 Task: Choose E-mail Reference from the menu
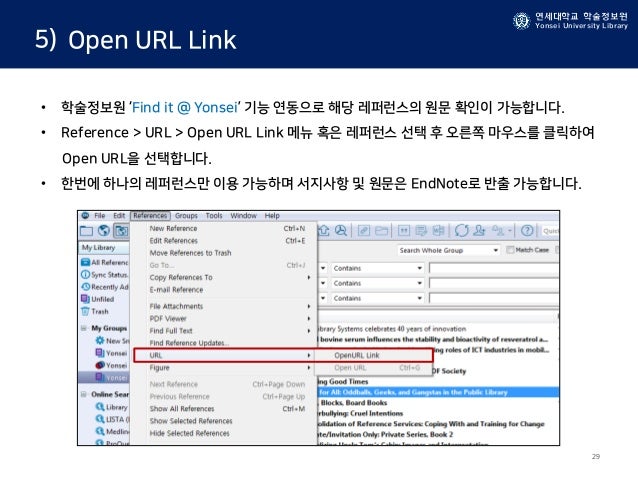(225, 290)
